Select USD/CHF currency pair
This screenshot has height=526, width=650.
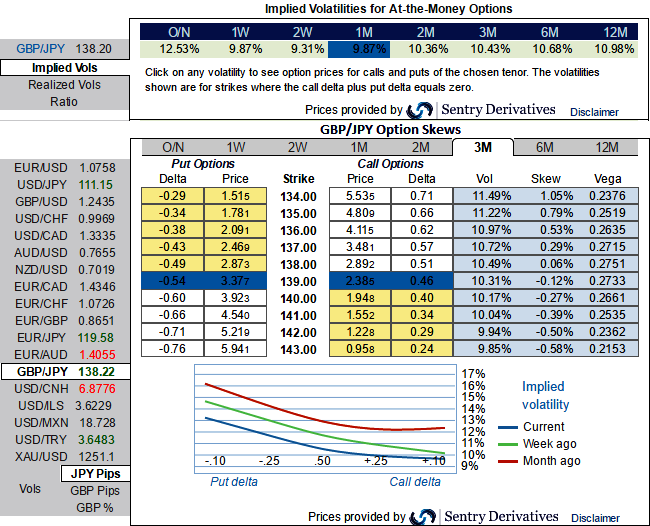coord(65,219)
